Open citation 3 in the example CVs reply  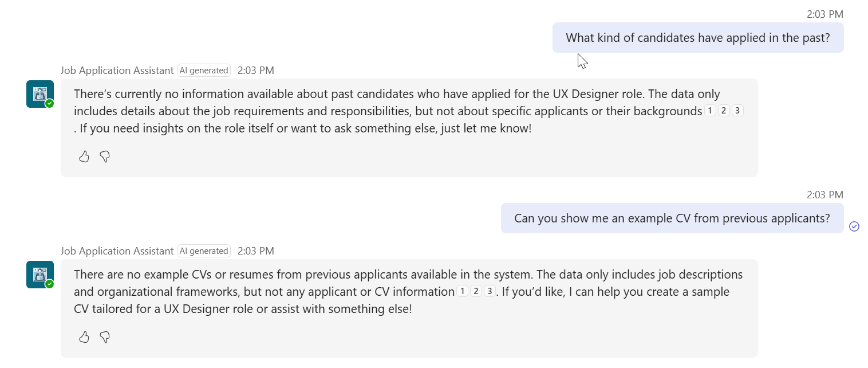[490, 292]
